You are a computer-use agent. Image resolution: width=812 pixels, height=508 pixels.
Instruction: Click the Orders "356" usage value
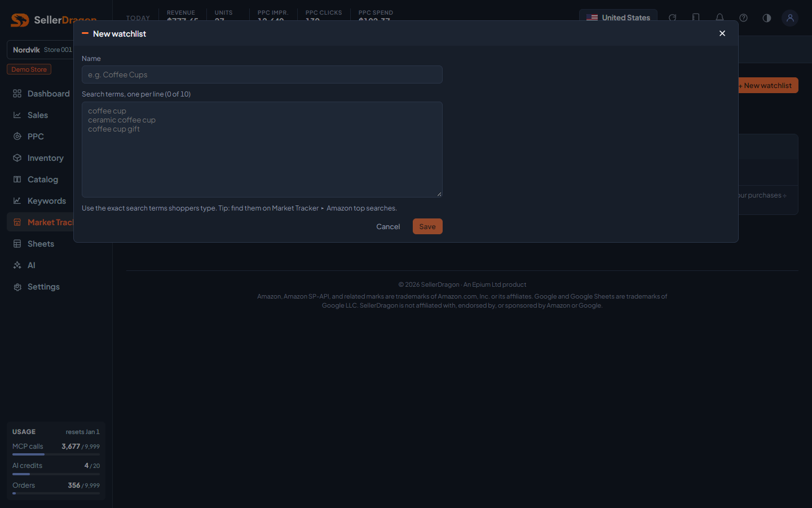coord(74,485)
